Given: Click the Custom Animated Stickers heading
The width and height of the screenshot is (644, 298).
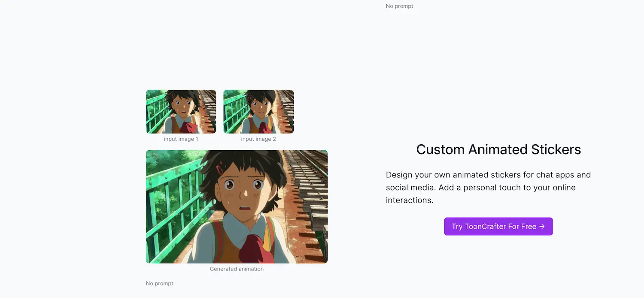Looking at the screenshot, I should click(498, 149).
